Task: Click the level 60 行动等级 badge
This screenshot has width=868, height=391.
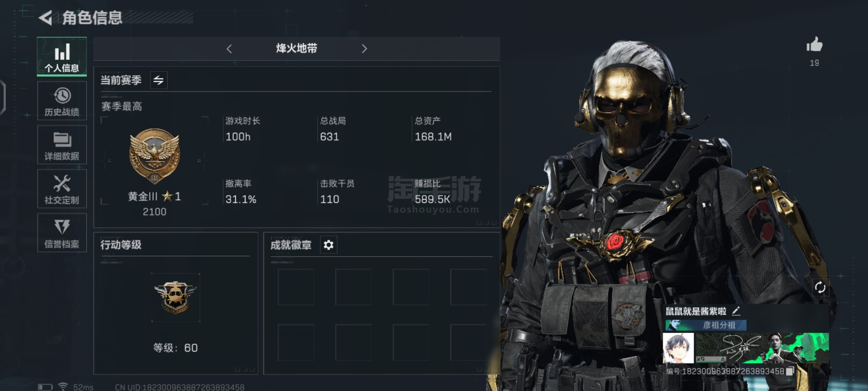Action: (x=175, y=298)
